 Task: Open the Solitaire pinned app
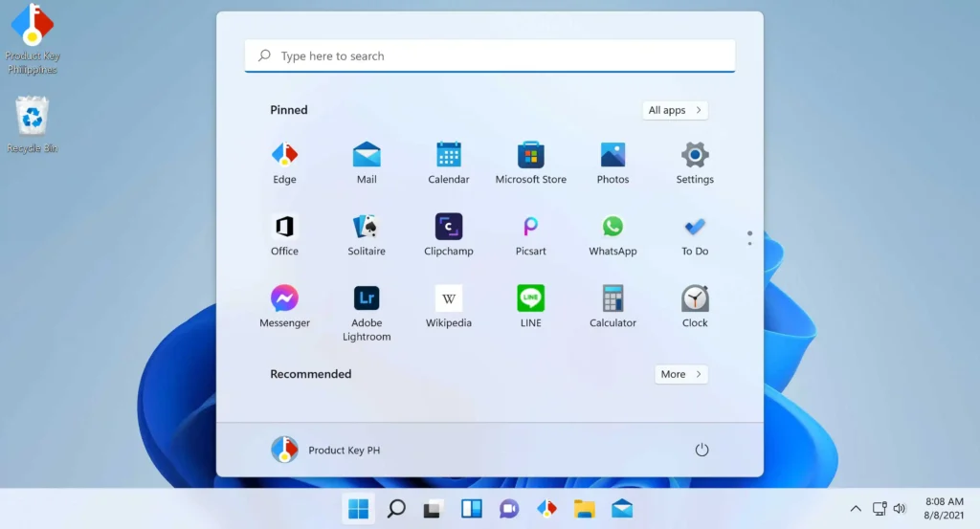tap(367, 234)
